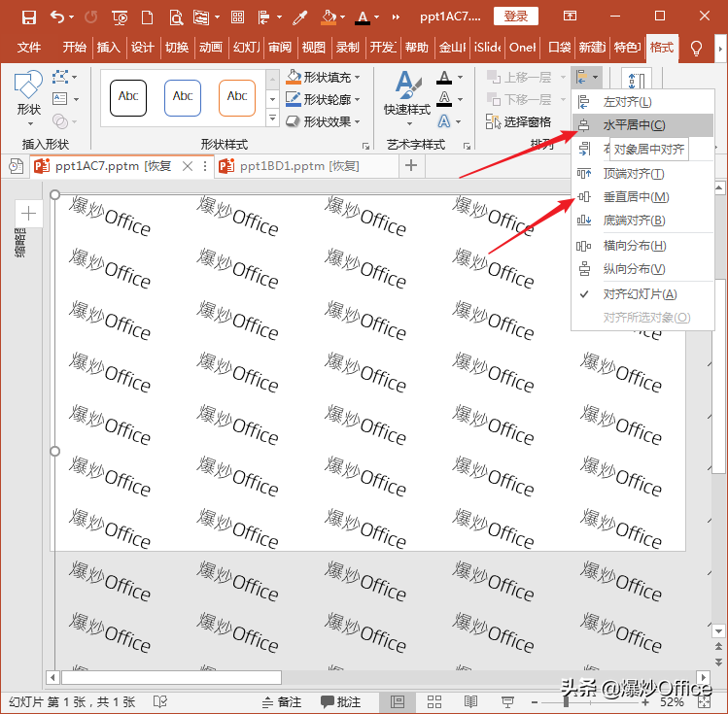The width and height of the screenshot is (728, 714).
Task: Switch to Slide Sorter view icon
Action: [x=434, y=702]
